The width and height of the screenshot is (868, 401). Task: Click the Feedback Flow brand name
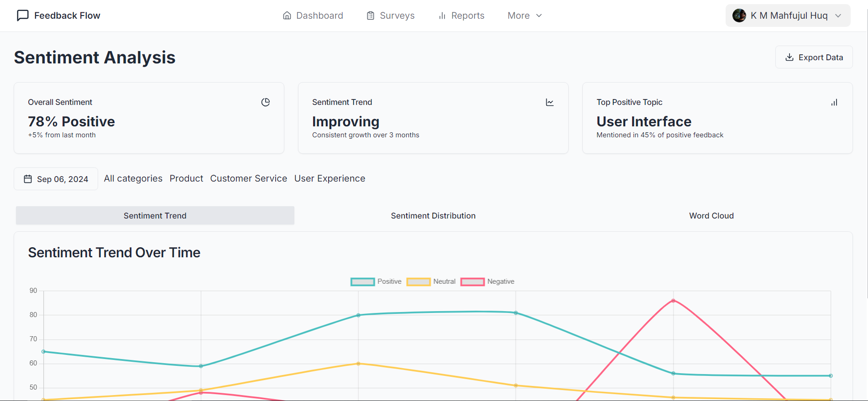point(67,16)
